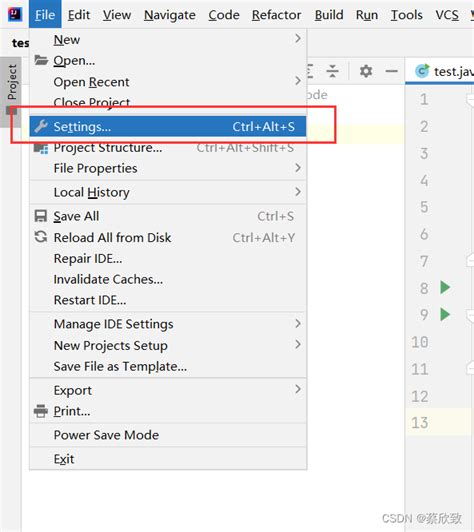This screenshot has width=474, height=532.
Task: Open the Edit menu in the menu bar
Action: [x=79, y=15]
